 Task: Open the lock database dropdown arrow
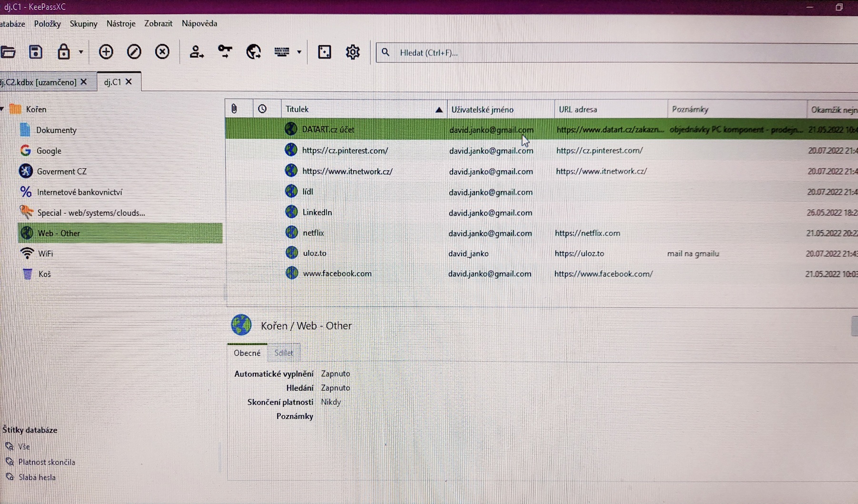click(81, 52)
